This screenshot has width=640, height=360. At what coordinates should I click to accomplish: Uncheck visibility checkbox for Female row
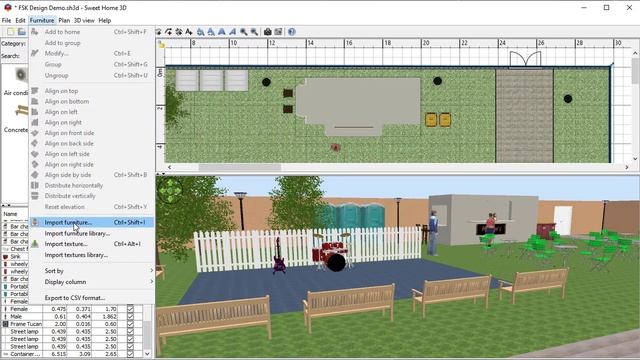(130, 309)
